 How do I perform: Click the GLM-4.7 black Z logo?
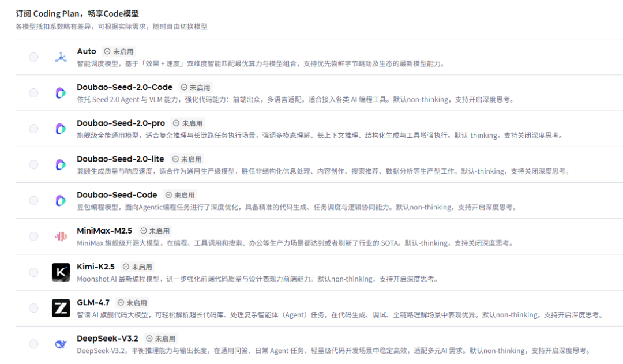(x=61, y=308)
